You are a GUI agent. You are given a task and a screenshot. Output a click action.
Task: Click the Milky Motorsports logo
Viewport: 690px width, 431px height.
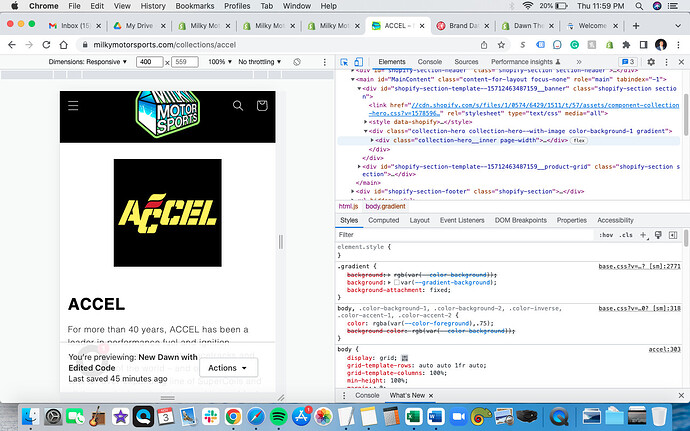click(167, 114)
